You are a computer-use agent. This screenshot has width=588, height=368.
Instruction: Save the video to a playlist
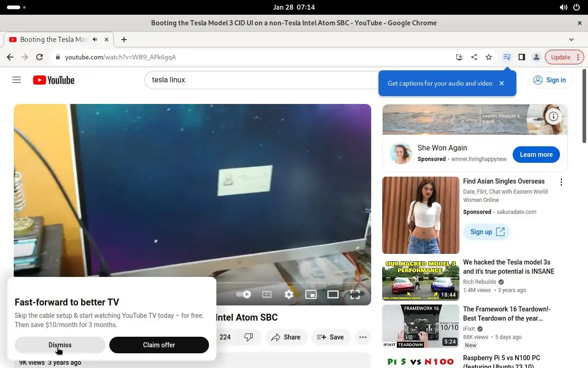click(330, 337)
